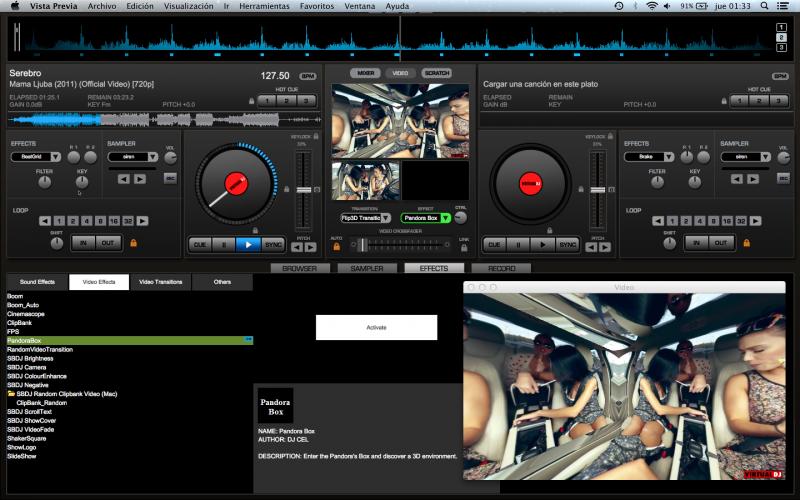Select the Video Transitions tab

161,282
